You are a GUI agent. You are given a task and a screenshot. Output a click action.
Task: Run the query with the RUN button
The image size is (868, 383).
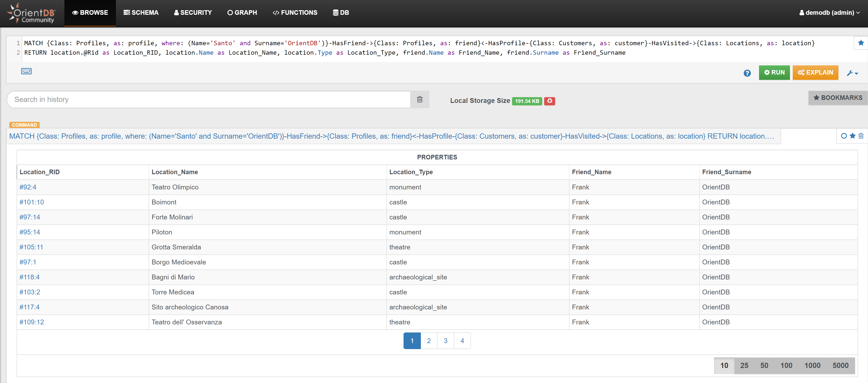774,72
